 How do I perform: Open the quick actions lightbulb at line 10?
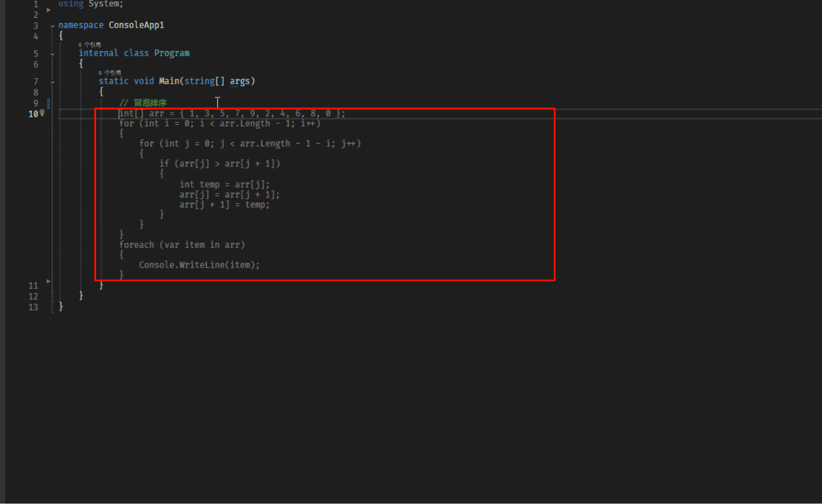[x=42, y=113]
